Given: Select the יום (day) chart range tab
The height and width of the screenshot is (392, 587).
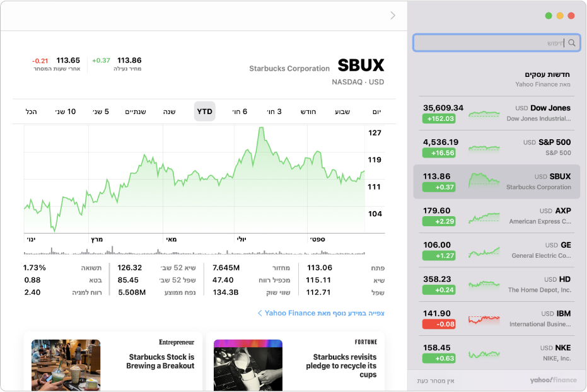Looking at the screenshot, I should (376, 112).
